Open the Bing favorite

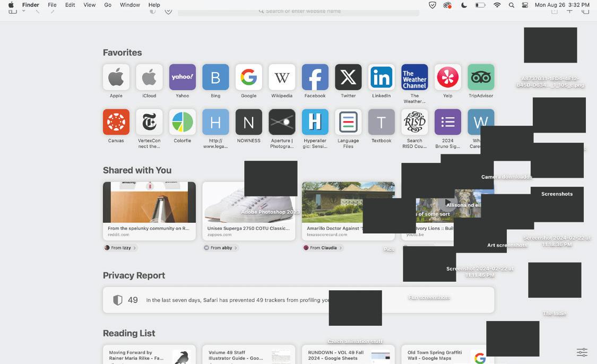pyautogui.click(x=215, y=77)
